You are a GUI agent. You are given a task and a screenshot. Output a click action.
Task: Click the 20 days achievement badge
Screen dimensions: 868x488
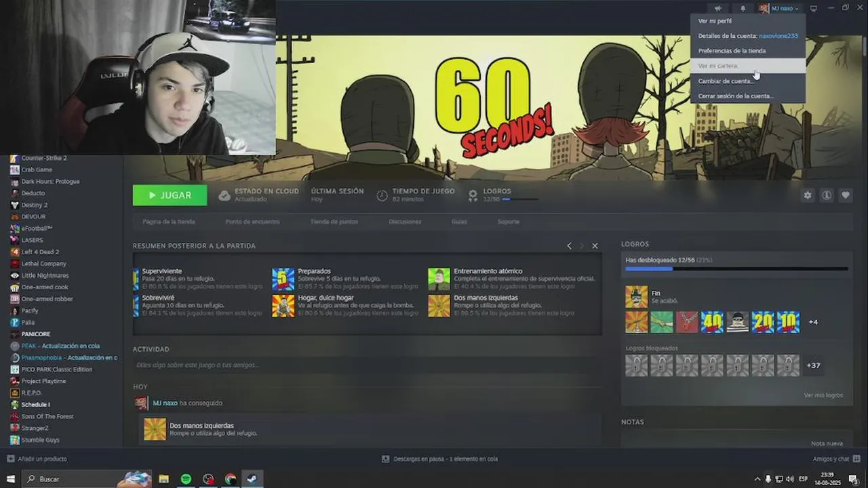coord(763,323)
